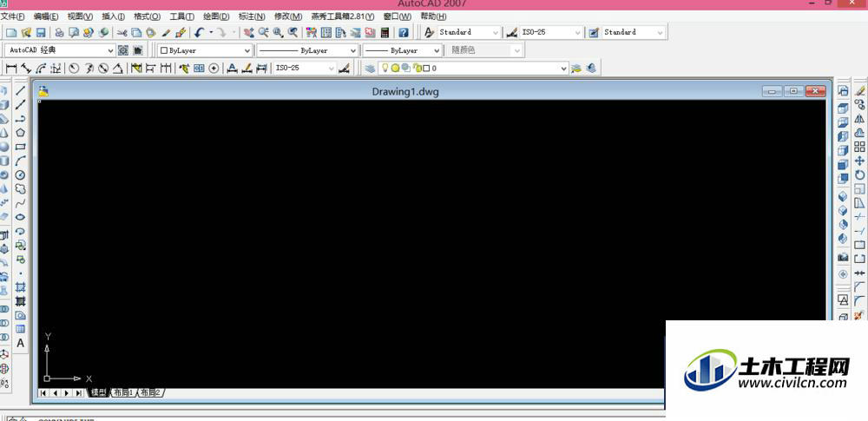Select the Ellipse draw tool
Image resolution: width=868 pixels, height=421 pixels.
coord(21,217)
